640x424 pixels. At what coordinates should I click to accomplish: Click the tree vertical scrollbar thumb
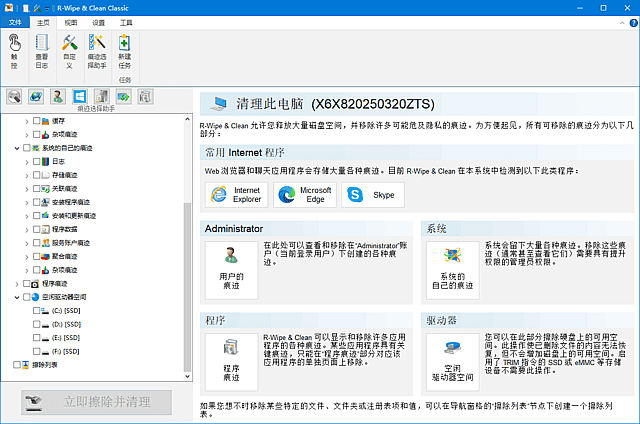click(187, 287)
